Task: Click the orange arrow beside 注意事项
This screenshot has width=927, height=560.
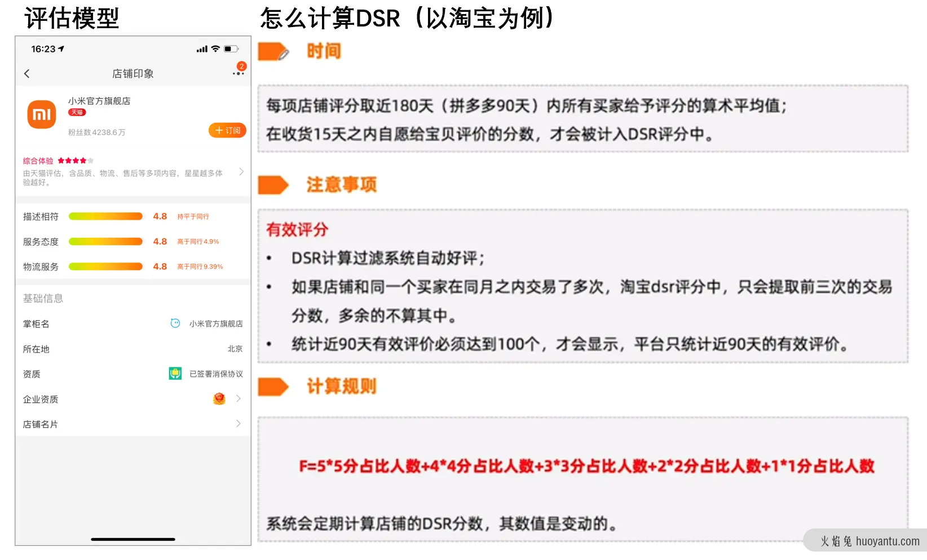Action: pos(273,185)
